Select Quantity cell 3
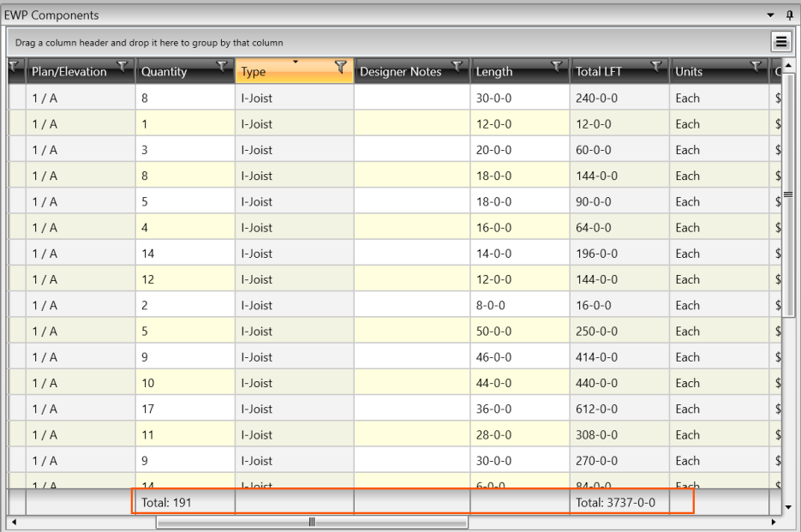 [x=185, y=150]
